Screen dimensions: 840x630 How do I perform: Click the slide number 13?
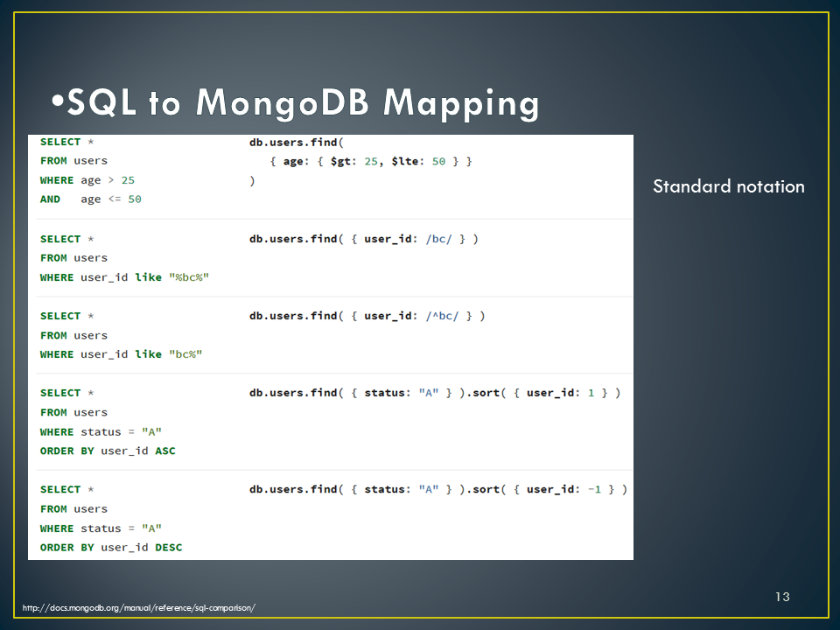click(782, 596)
